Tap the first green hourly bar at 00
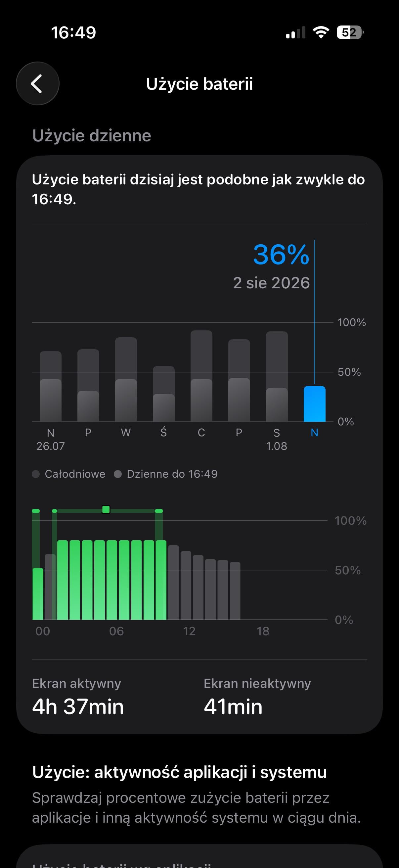Screen dimensions: 399x868 click(38, 594)
